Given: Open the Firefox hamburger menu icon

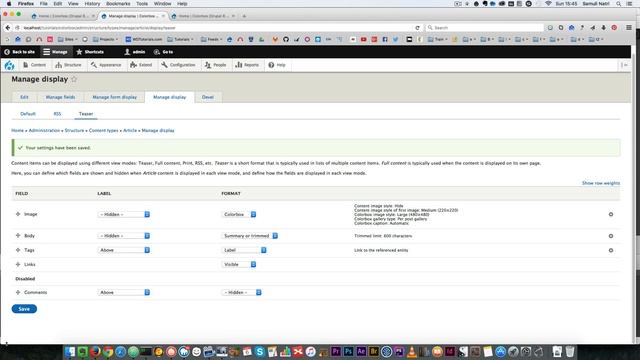Looking at the screenshot, I should (629, 28).
